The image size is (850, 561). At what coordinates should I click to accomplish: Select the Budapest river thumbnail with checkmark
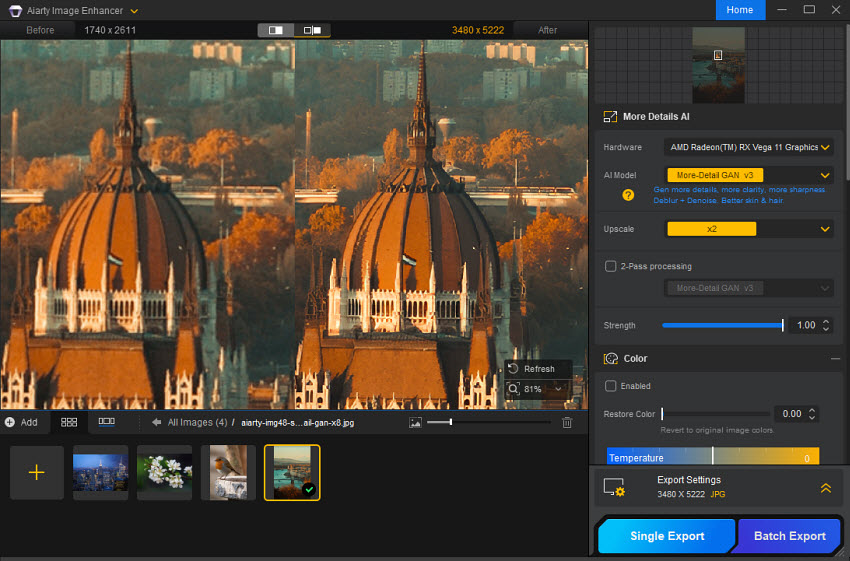point(292,472)
